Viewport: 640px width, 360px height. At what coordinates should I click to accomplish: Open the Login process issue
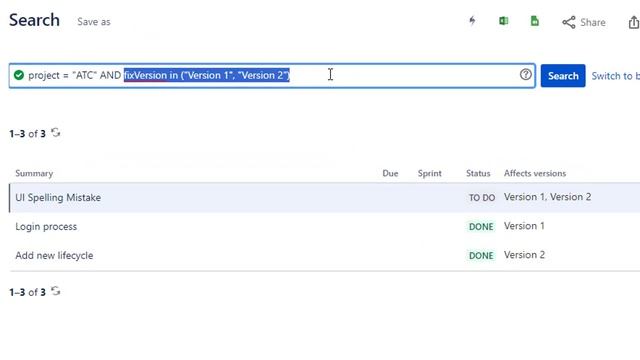pyautogui.click(x=46, y=227)
